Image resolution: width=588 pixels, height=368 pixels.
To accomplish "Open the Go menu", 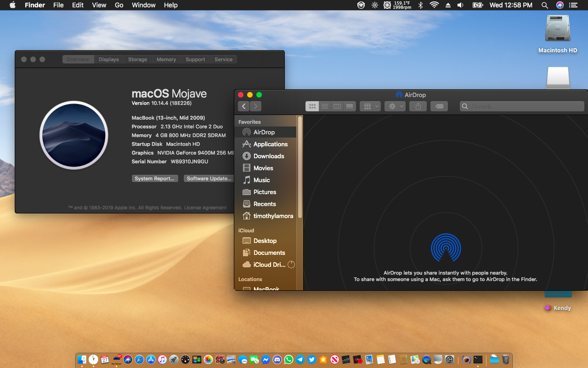I will pos(119,5).
